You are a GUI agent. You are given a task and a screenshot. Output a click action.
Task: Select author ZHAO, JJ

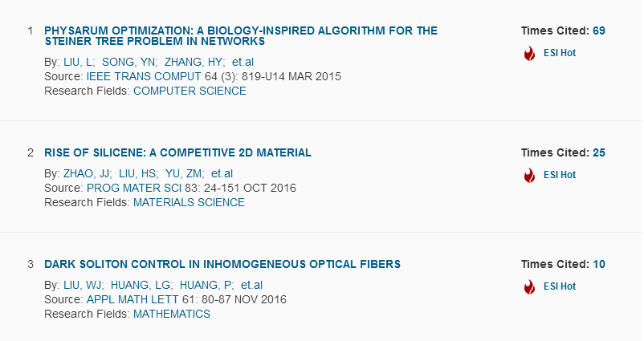click(86, 173)
